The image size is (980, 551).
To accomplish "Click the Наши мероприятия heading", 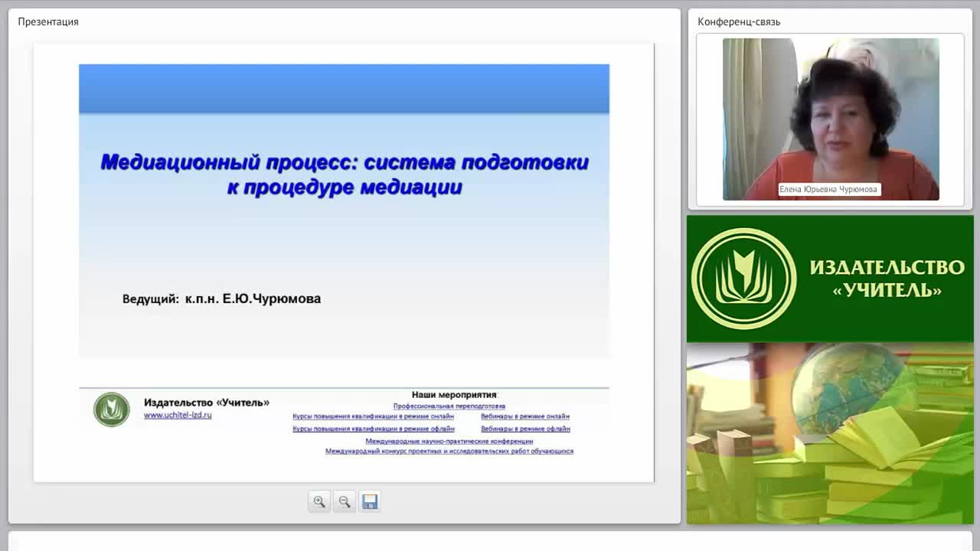I will coord(455,395).
